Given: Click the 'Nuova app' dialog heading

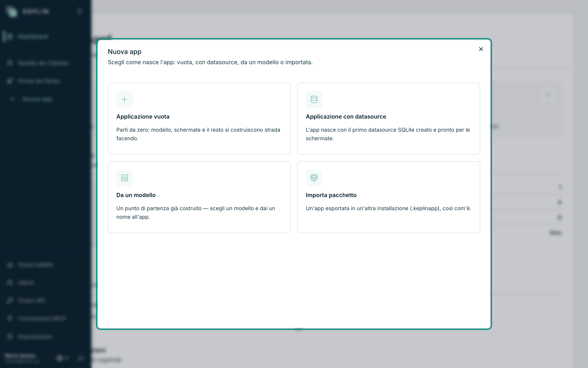Looking at the screenshot, I should pos(124,52).
